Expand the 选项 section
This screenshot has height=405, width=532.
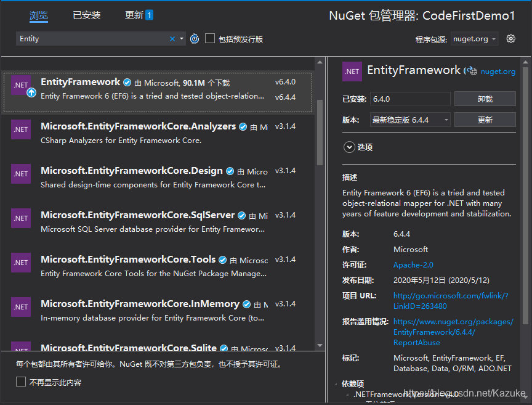pyautogui.click(x=349, y=147)
